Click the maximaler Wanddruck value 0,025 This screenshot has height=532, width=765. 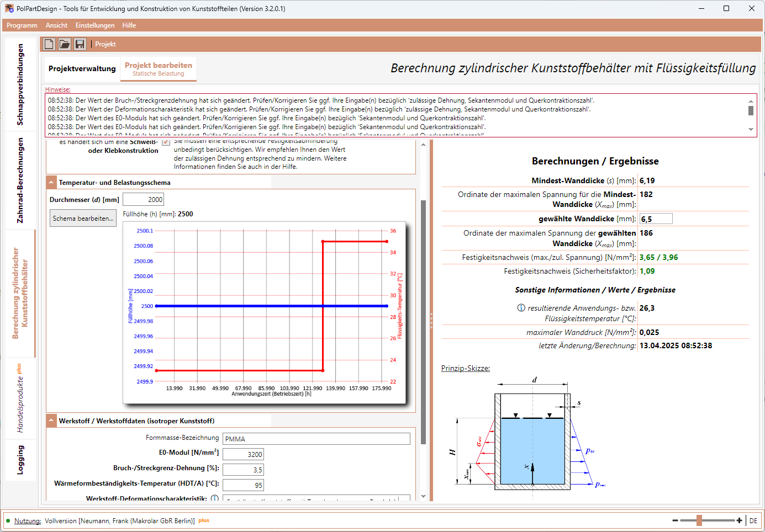click(x=649, y=332)
